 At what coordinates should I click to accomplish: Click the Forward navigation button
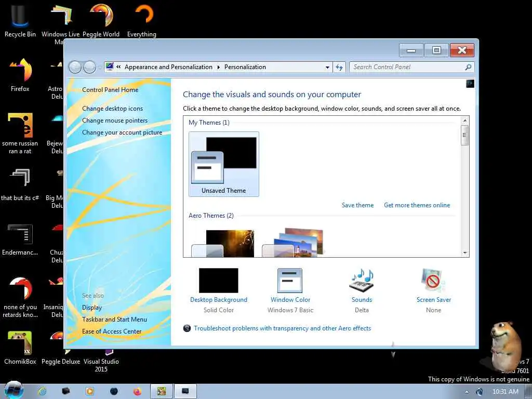pos(89,67)
